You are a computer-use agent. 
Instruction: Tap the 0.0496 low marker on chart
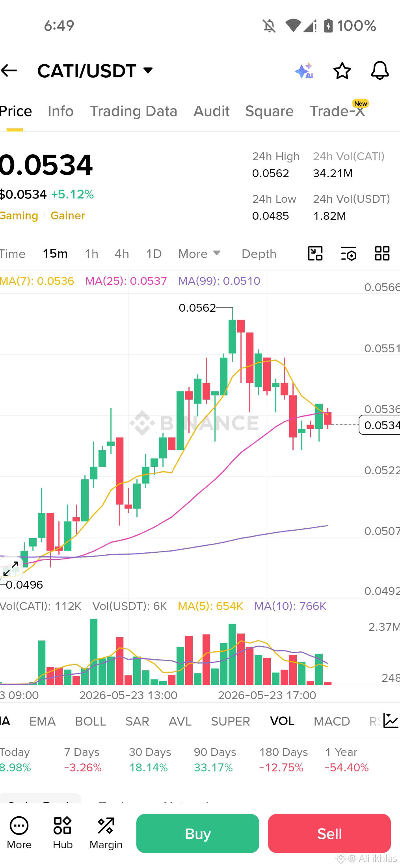coord(24,585)
